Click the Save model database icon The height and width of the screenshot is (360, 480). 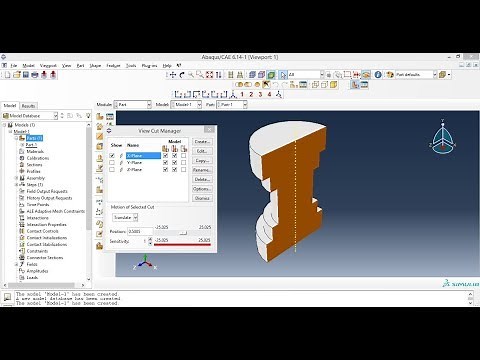(x=26, y=75)
